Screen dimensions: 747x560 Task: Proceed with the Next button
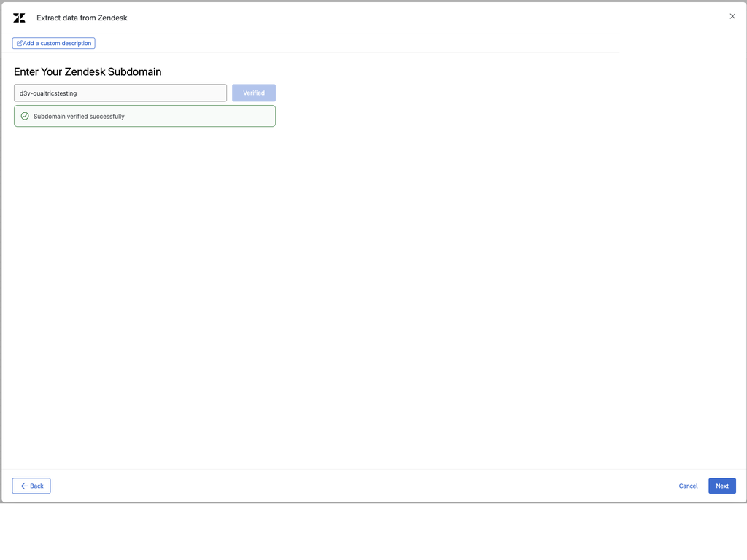tap(722, 486)
